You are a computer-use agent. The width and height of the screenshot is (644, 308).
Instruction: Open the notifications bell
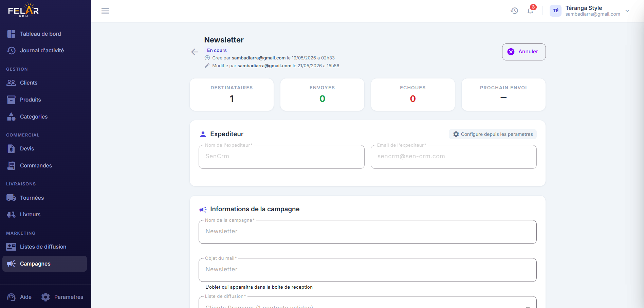(x=530, y=11)
